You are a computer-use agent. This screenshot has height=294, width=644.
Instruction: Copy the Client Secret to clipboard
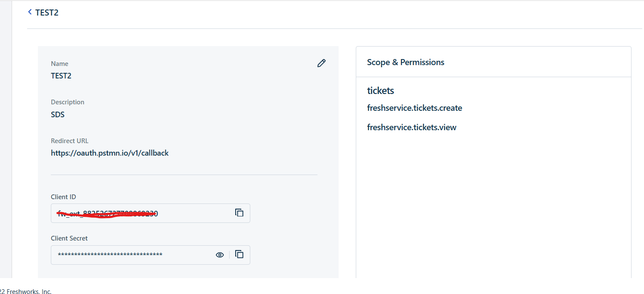tap(239, 254)
